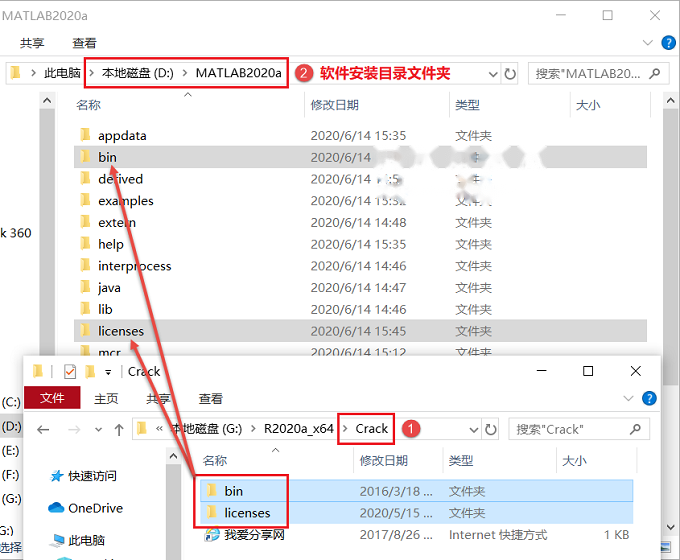Select the interprocess folder
The width and height of the screenshot is (680, 560).
click(x=134, y=266)
